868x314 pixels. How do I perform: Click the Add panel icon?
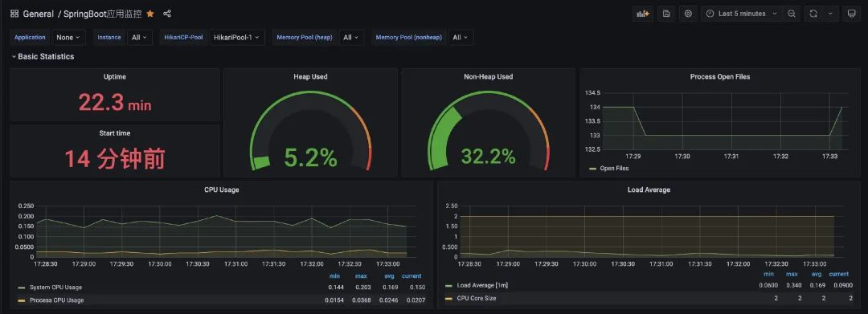tap(643, 14)
